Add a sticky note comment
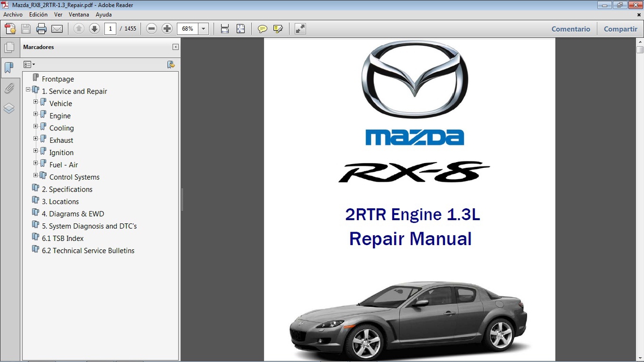 pos(262,29)
